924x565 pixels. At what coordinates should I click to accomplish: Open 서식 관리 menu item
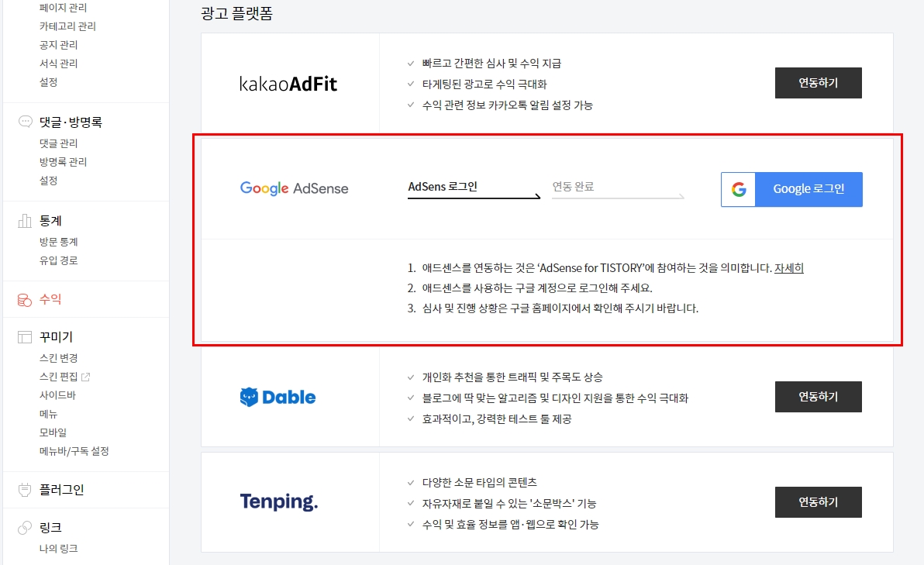click(58, 63)
